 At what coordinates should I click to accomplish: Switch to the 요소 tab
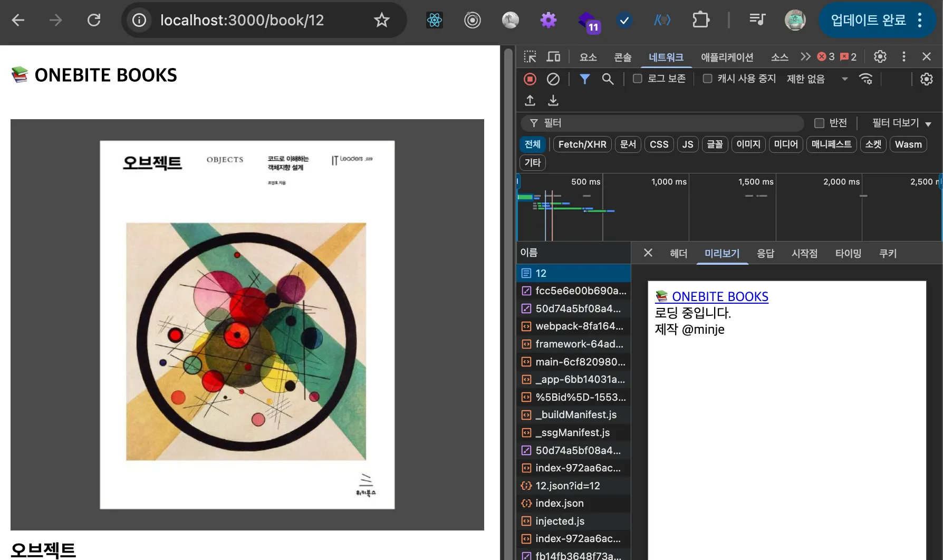pyautogui.click(x=588, y=57)
